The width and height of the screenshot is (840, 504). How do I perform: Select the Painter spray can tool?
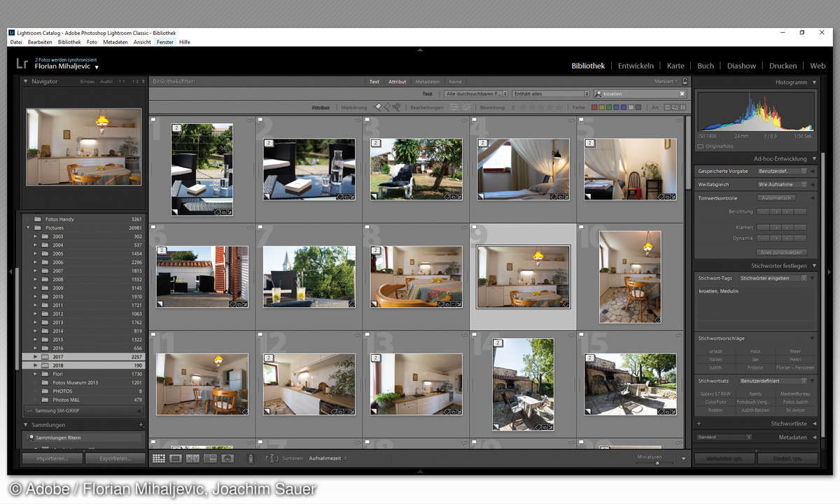click(251, 458)
